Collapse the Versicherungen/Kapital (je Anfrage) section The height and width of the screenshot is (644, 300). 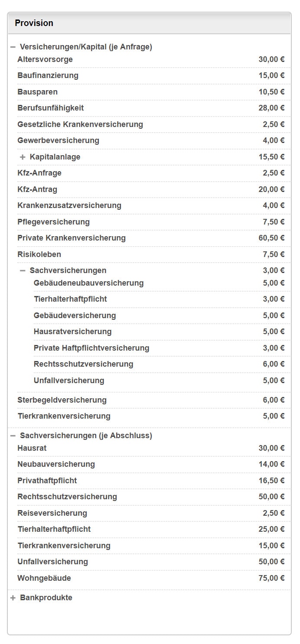(x=13, y=47)
